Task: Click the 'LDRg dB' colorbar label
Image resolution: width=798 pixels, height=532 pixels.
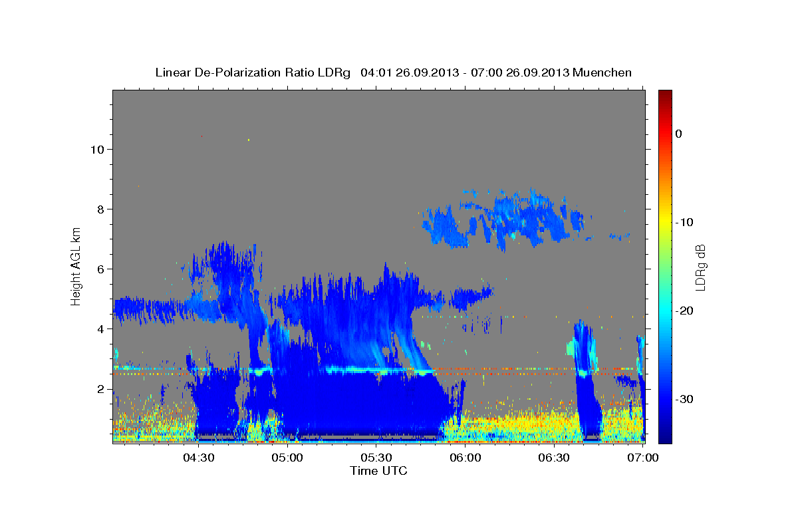Action: tap(700, 267)
